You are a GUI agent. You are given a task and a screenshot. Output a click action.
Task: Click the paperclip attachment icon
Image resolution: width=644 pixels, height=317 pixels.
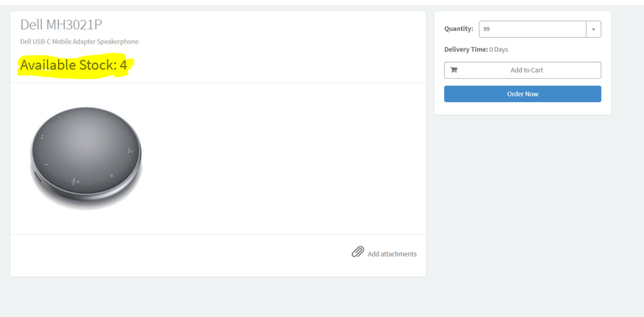click(x=358, y=252)
